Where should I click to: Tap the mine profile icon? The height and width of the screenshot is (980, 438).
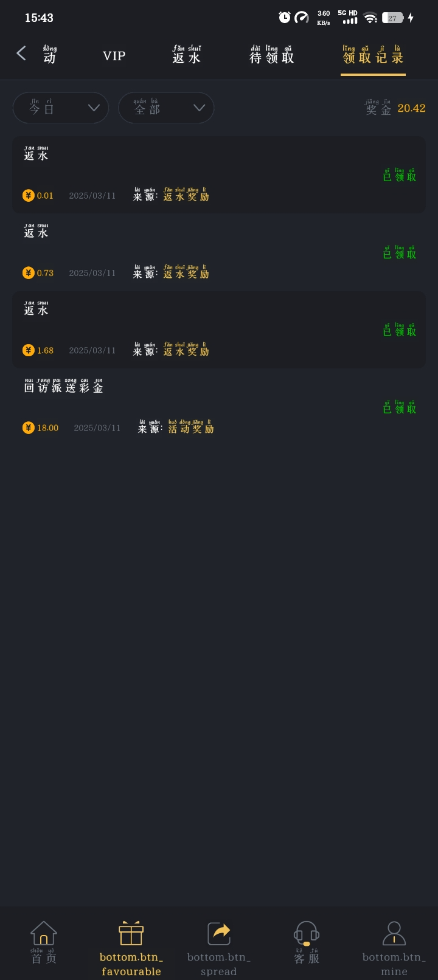tap(394, 933)
